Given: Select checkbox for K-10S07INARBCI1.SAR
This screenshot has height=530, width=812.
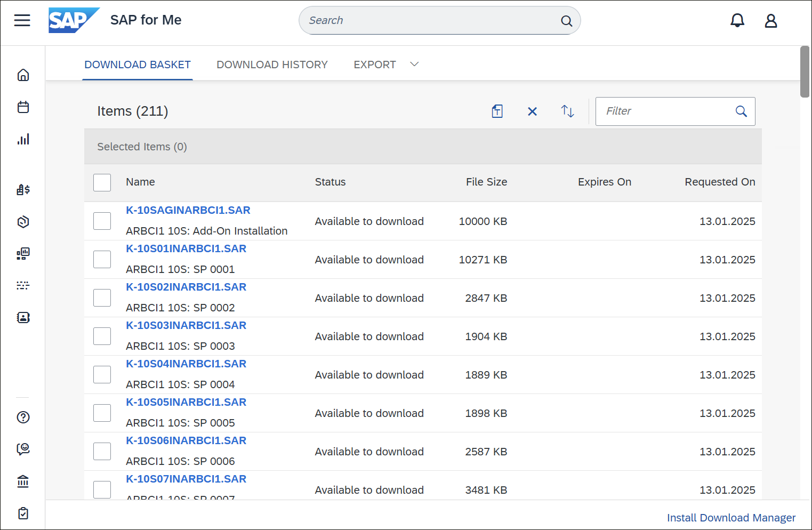Looking at the screenshot, I should coord(102,489).
